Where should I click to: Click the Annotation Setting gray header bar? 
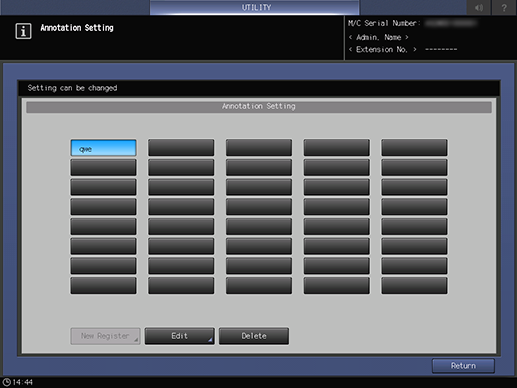(259, 107)
